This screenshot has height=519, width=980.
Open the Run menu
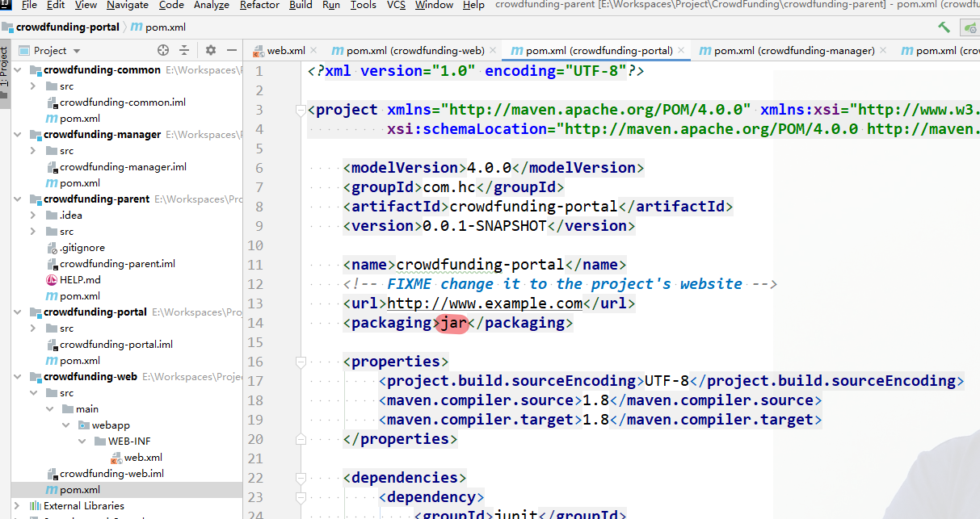[331, 5]
